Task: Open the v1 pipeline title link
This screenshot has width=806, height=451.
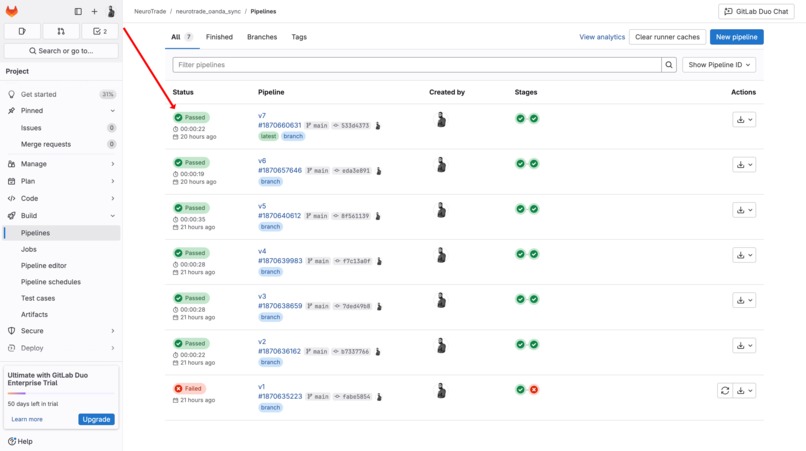Action: point(262,387)
